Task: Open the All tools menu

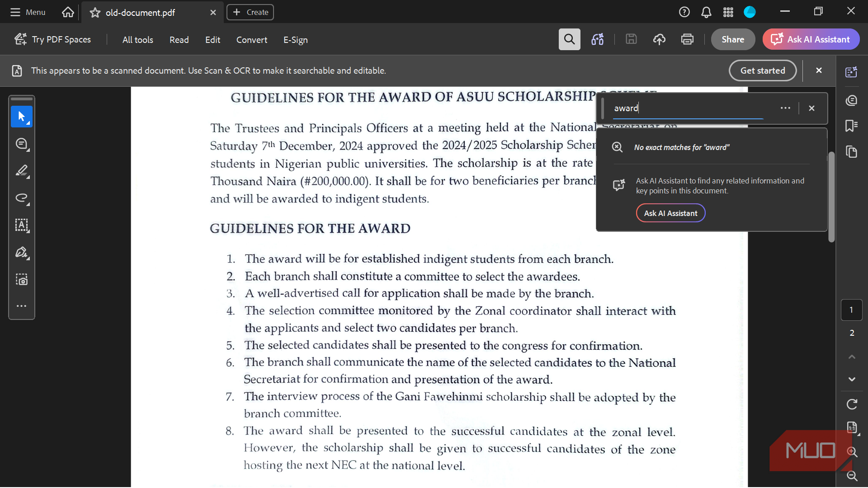Action: [x=137, y=40]
